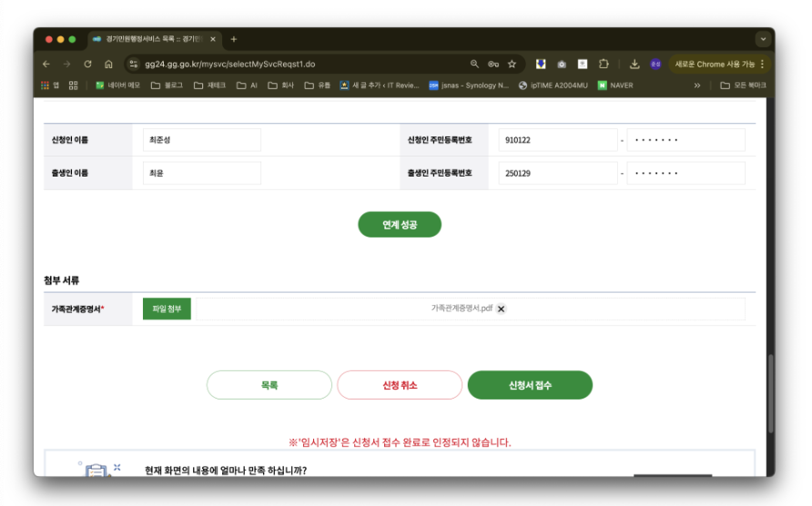The width and height of the screenshot is (812, 506).
Task: Click the zoom magnifier icon in address bar
Action: point(474,65)
